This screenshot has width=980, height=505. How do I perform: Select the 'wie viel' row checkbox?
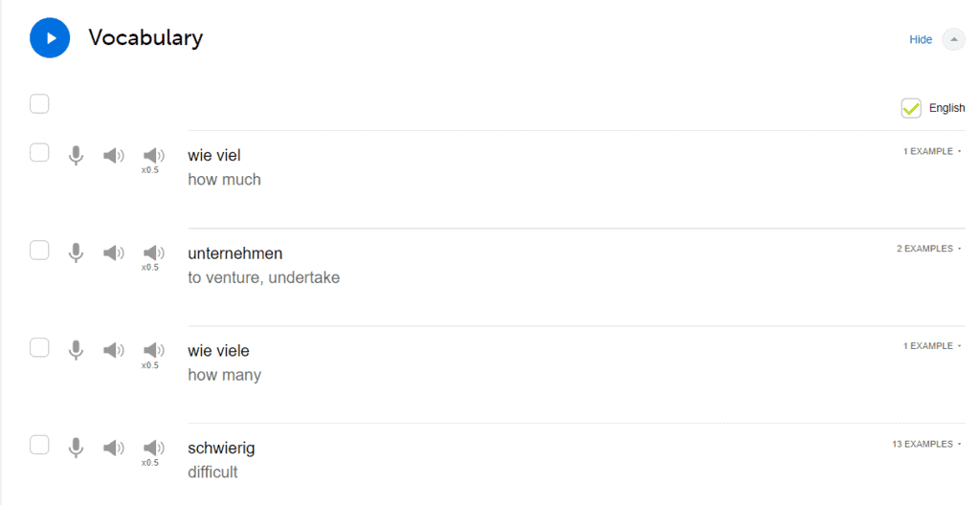click(x=39, y=153)
